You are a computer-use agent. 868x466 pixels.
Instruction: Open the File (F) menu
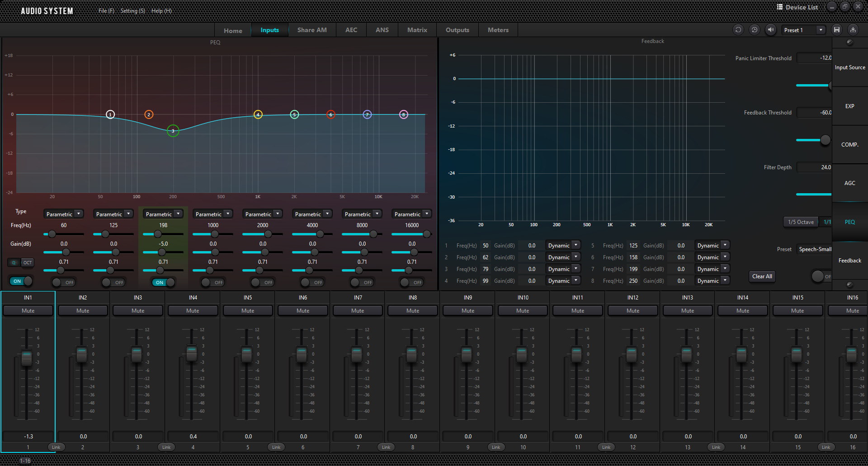pos(106,10)
